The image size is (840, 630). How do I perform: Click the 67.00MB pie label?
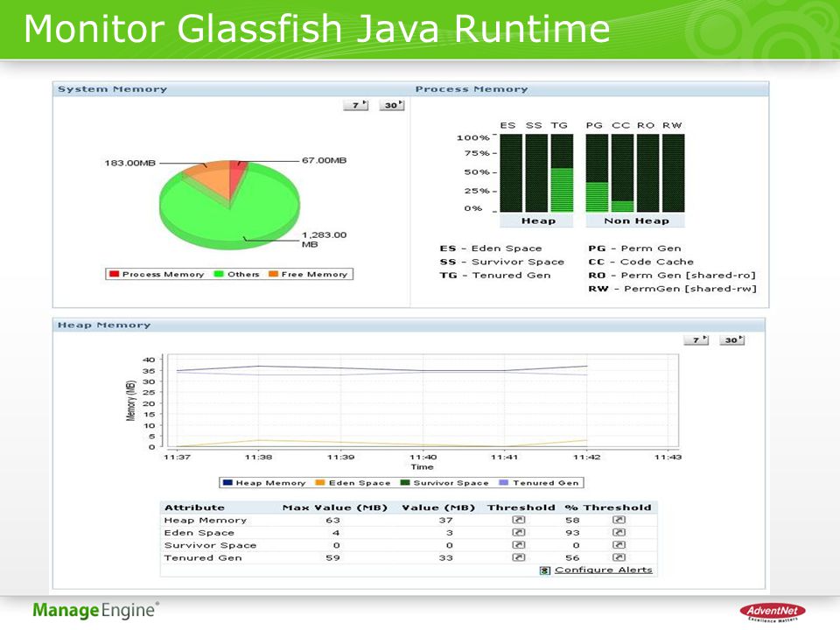coord(324,160)
